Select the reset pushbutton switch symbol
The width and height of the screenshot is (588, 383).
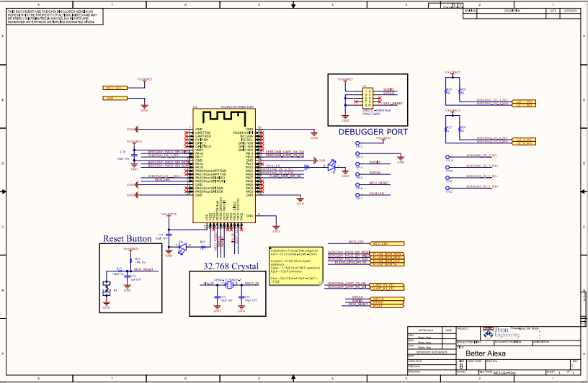point(107,289)
